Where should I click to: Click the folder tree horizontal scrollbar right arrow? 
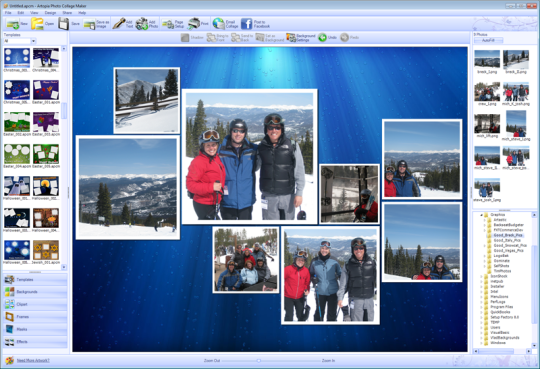529,351
